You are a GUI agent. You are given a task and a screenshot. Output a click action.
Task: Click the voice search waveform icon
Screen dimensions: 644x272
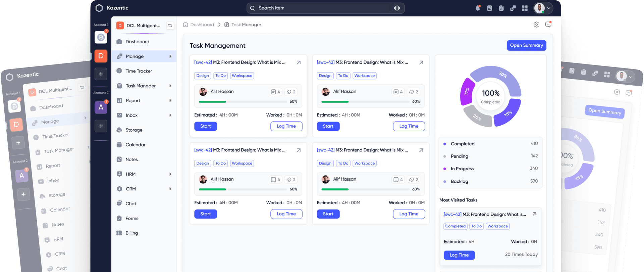(x=397, y=8)
